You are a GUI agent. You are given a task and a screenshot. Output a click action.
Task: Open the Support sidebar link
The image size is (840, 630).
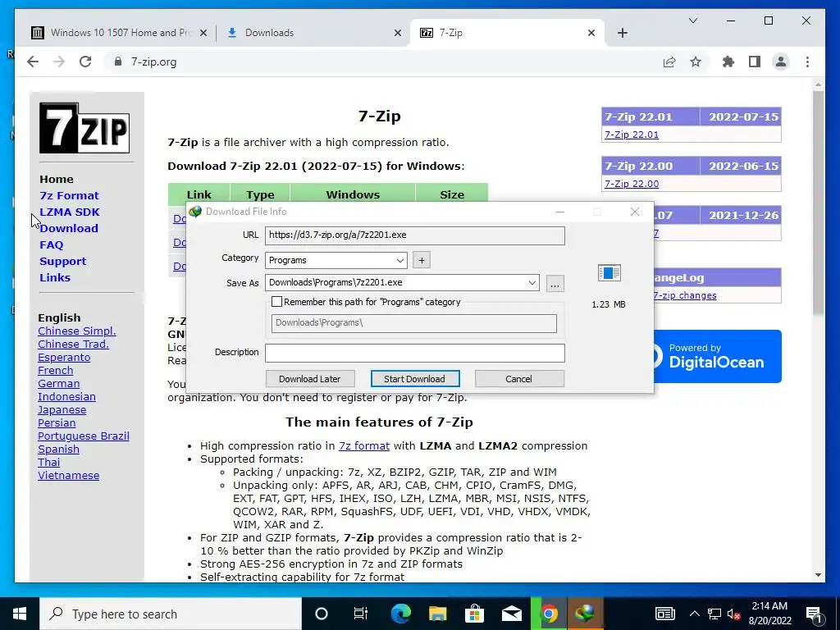[62, 262]
